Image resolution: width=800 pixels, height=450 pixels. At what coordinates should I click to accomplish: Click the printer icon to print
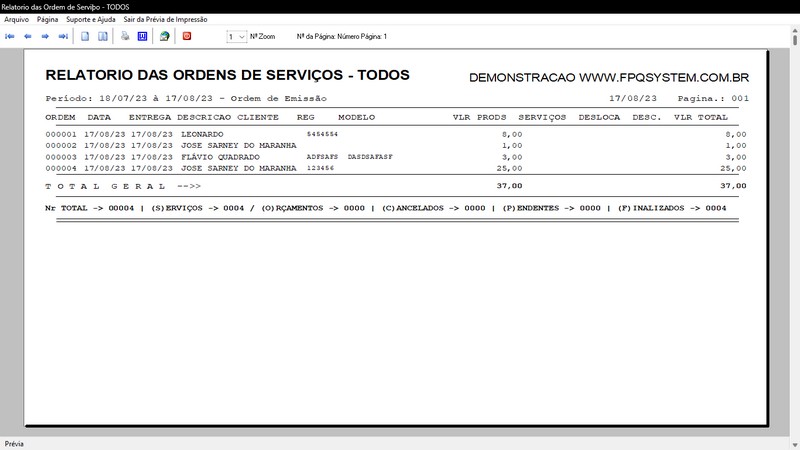[125, 36]
